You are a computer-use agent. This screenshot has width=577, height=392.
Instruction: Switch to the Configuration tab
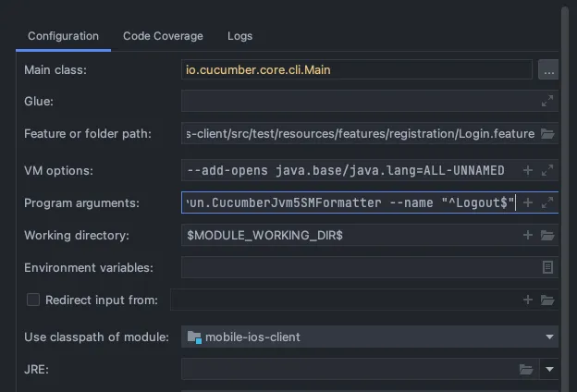point(63,36)
